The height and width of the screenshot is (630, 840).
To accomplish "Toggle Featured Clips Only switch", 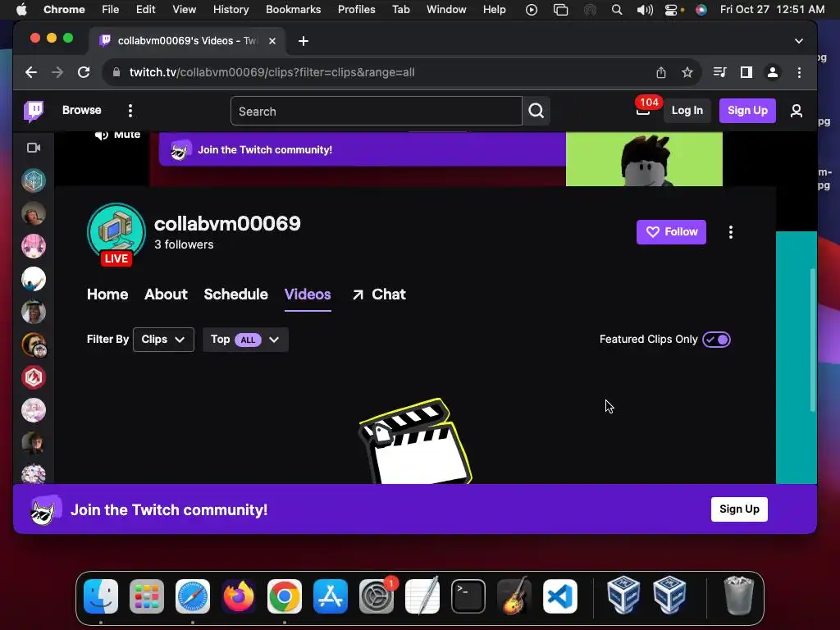I will (x=716, y=340).
